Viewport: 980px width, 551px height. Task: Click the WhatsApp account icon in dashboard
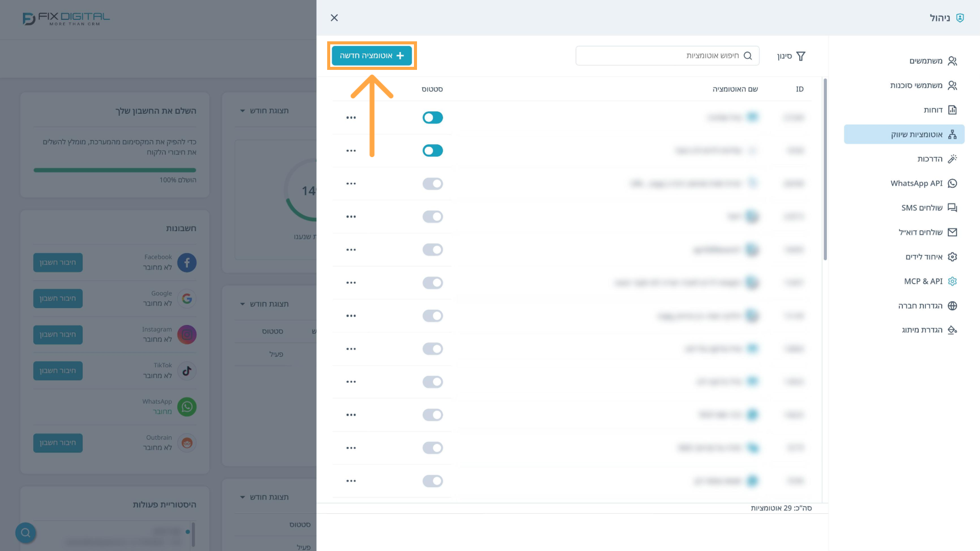tap(187, 407)
